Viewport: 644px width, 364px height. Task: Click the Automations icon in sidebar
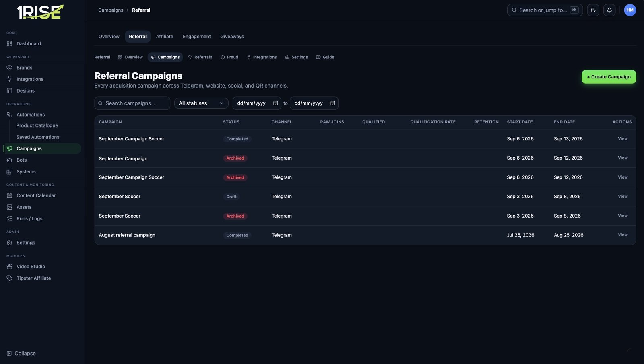[10, 115]
